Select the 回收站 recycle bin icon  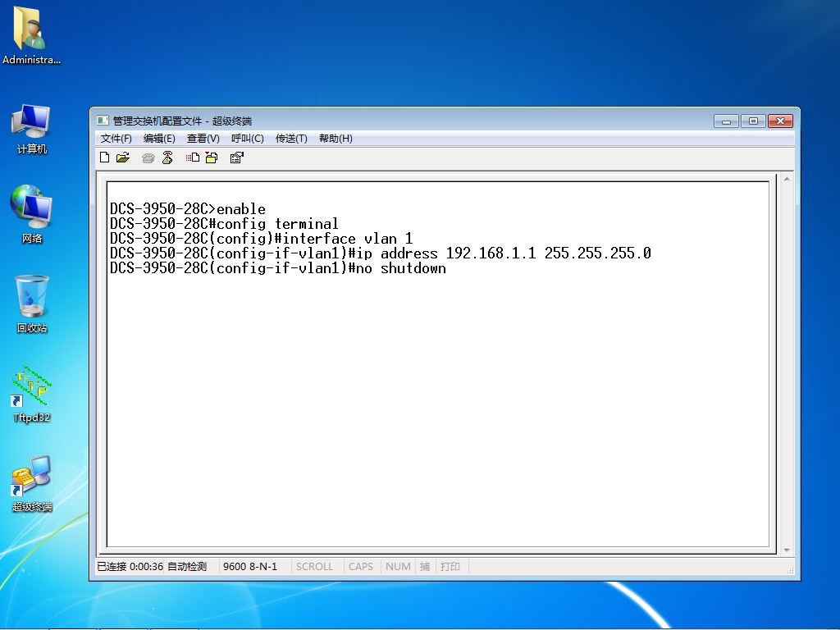(x=32, y=304)
